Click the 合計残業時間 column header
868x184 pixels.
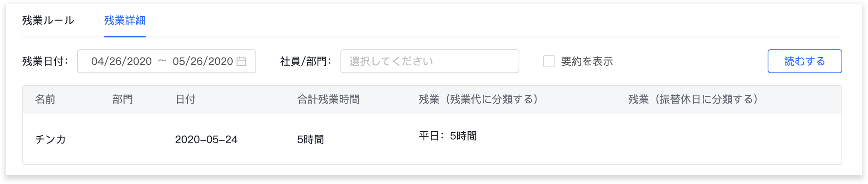coord(328,99)
